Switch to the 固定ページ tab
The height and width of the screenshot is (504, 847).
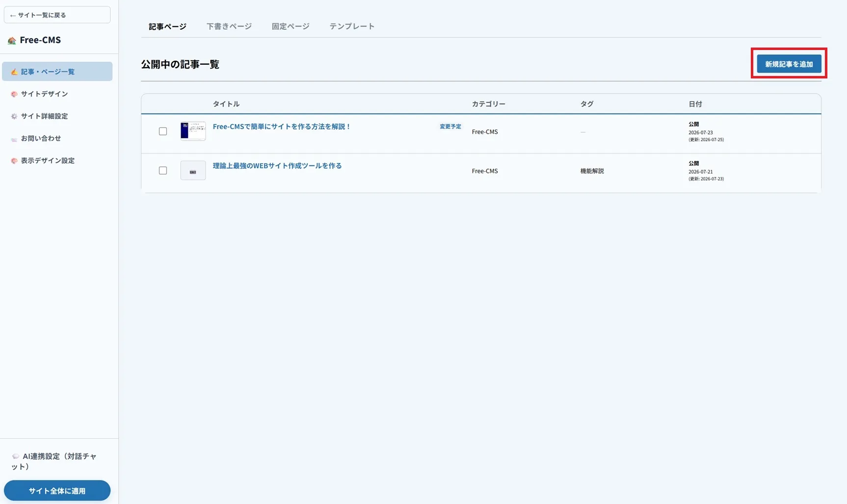[x=291, y=26]
